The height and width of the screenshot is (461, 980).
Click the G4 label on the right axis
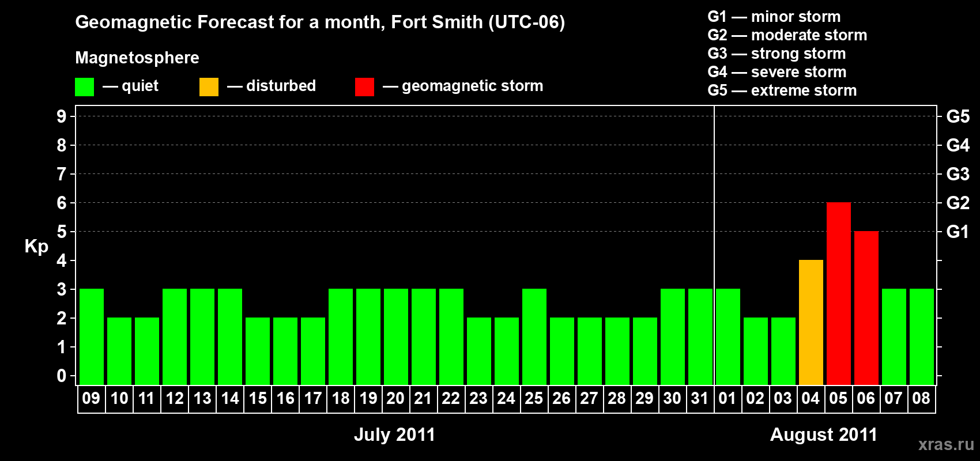point(958,145)
